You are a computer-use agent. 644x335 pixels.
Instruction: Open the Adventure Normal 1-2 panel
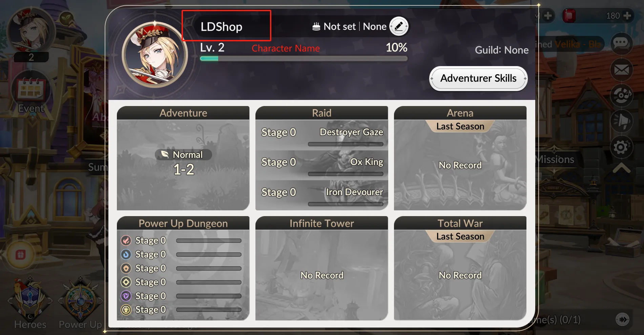pyautogui.click(x=183, y=158)
